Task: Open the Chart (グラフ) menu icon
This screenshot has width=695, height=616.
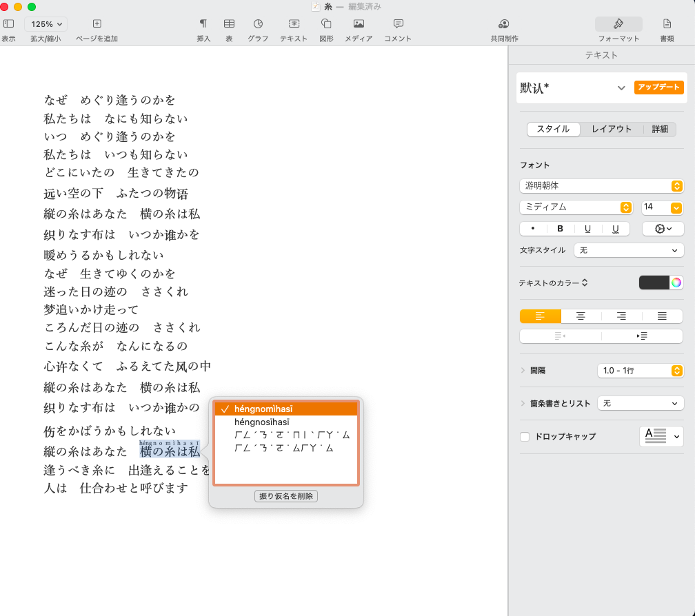Action: [x=258, y=24]
